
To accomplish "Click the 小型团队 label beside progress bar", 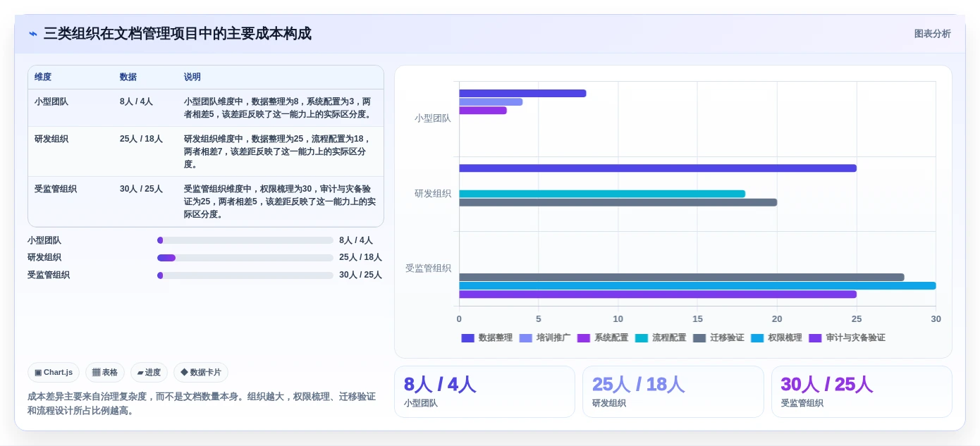I will click(44, 240).
